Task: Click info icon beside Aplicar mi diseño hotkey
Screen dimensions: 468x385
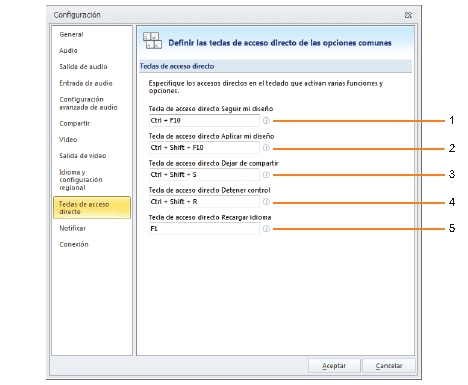Action: coord(266,148)
